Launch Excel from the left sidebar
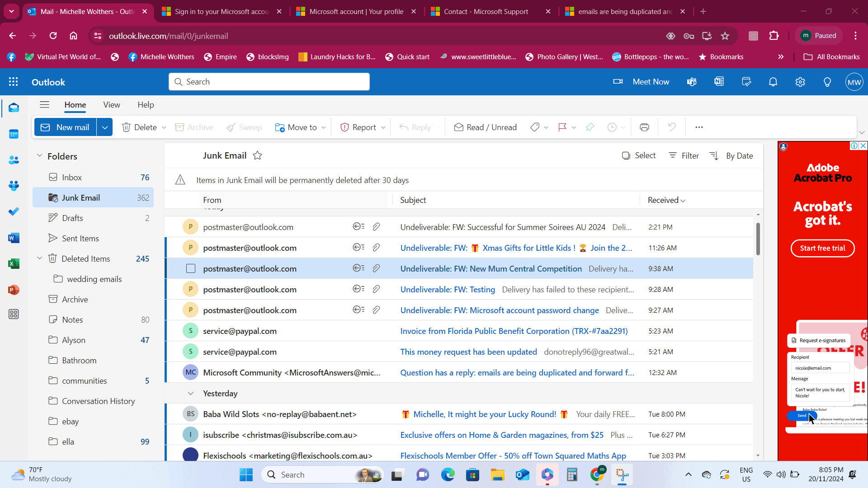The image size is (868, 488). point(14,263)
